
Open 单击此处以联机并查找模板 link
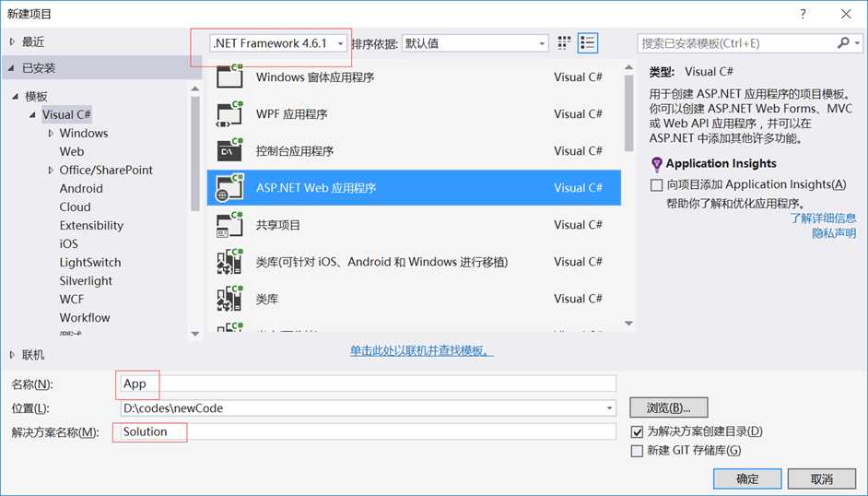pyautogui.click(x=422, y=350)
